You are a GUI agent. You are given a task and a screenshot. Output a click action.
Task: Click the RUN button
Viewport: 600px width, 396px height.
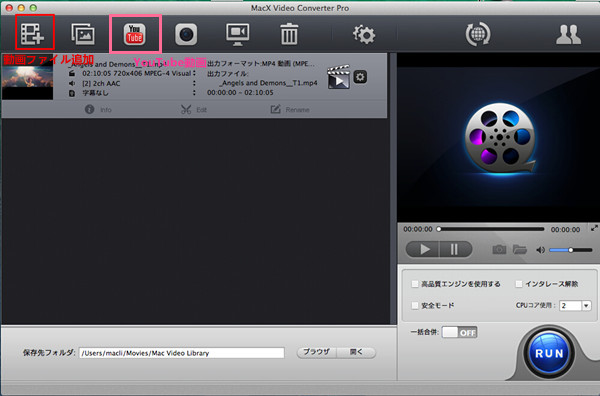point(549,353)
